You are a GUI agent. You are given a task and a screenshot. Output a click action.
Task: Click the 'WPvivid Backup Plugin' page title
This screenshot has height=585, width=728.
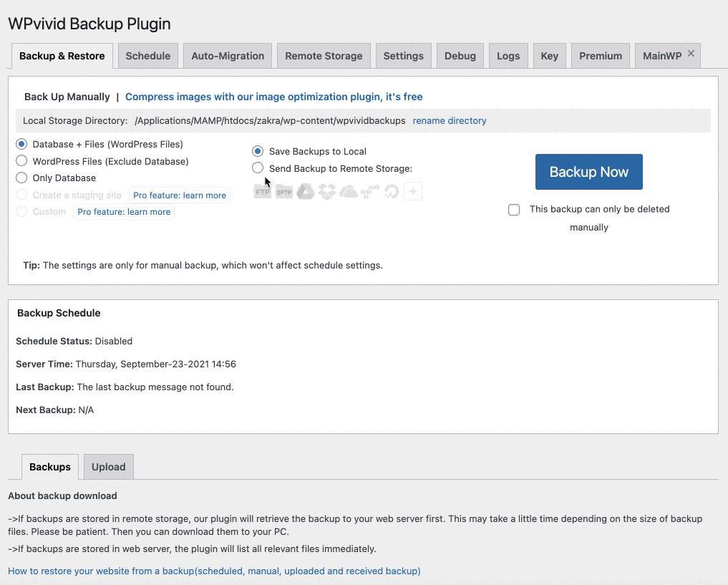pyautogui.click(x=89, y=24)
